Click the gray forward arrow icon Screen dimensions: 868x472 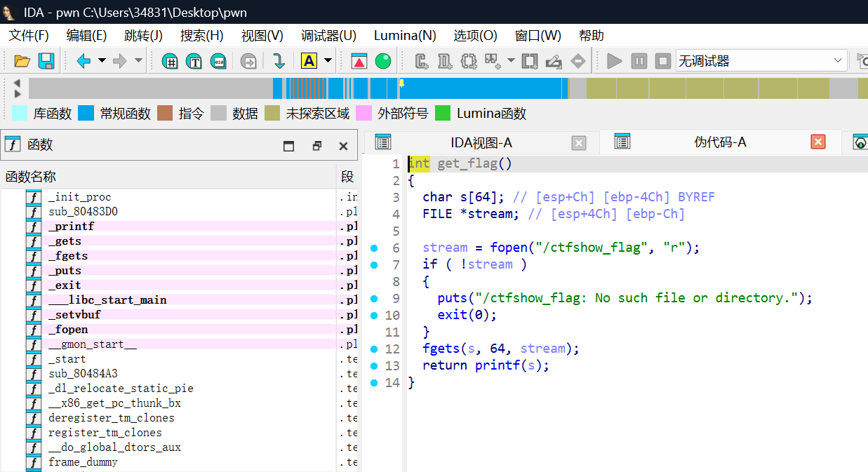120,61
